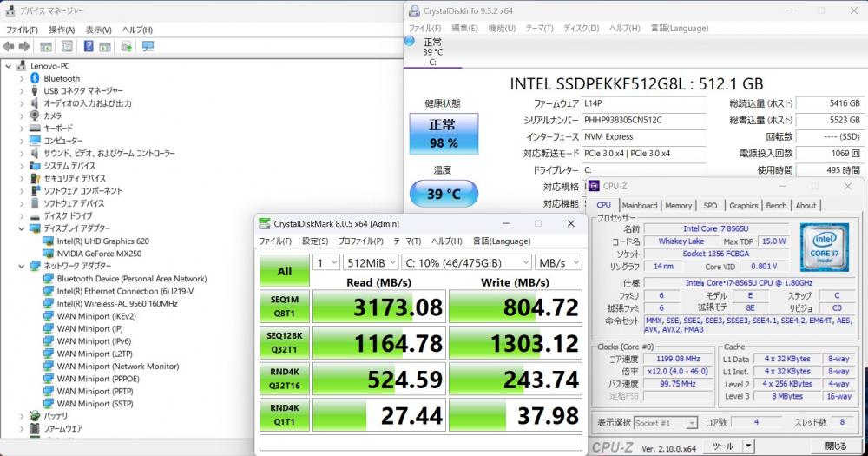
Task: Switch to the Memory tab in CPU-Z
Action: point(679,206)
